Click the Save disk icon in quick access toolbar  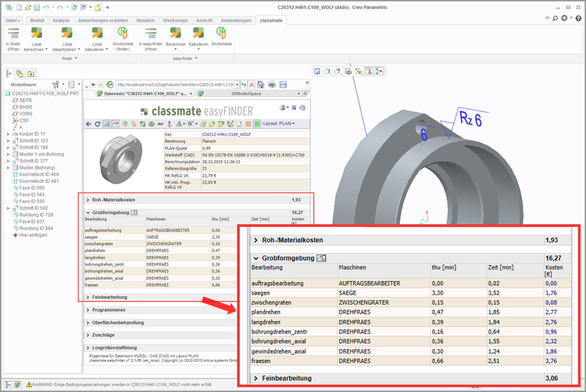tap(37, 7)
